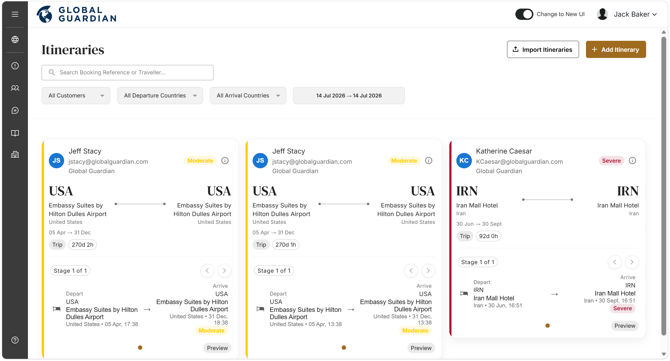Open the help question mark icon
The width and height of the screenshot is (670, 361).
pos(15,340)
